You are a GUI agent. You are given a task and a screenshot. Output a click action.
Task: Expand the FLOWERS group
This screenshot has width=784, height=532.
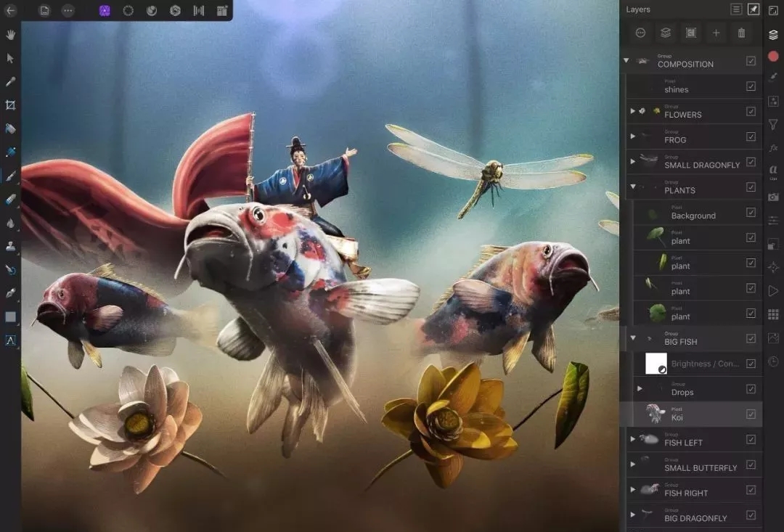pos(632,111)
